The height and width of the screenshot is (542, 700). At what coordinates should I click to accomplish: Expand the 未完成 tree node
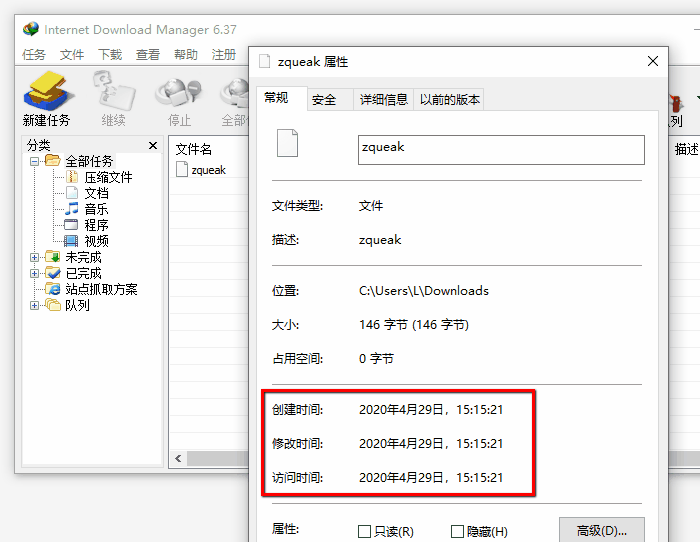coord(34,258)
